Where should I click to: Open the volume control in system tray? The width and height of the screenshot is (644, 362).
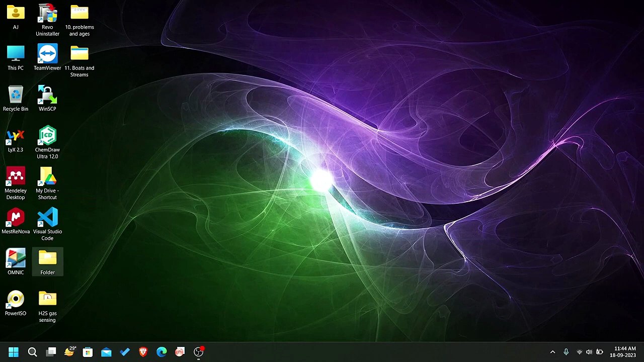(589, 352)
